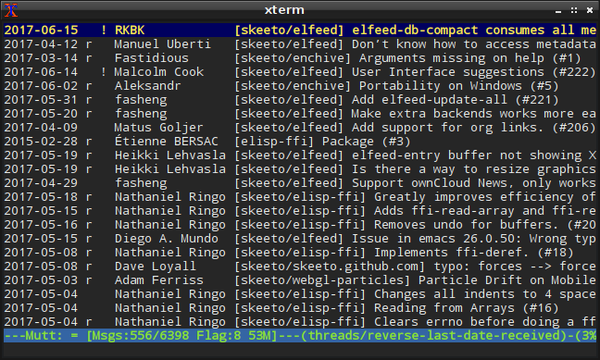The image size is (600, 360).
Task: Open the Add elfeed-update-all (#221) message
Action: coord(300,99)
